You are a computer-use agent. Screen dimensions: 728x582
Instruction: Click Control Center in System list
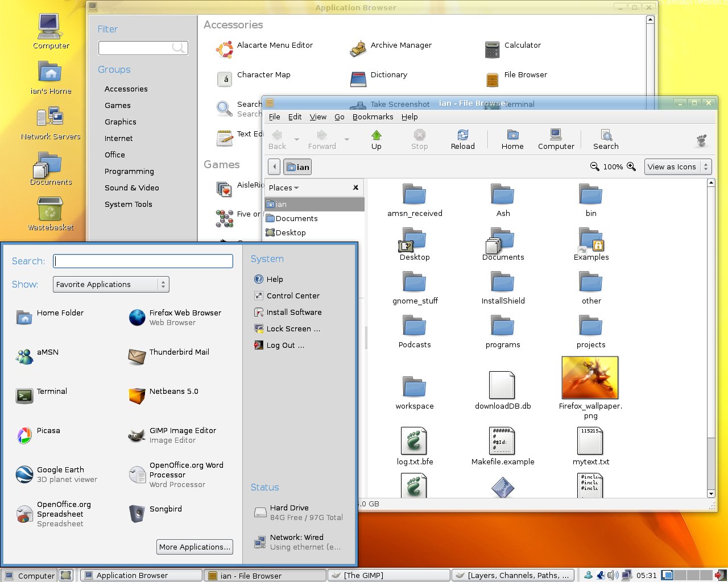(287, 296)
